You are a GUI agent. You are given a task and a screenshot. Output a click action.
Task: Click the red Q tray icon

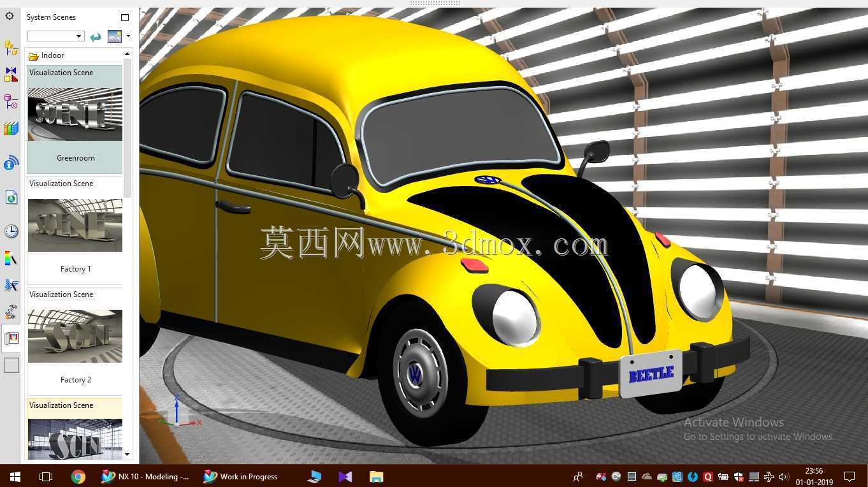point(708,477)
